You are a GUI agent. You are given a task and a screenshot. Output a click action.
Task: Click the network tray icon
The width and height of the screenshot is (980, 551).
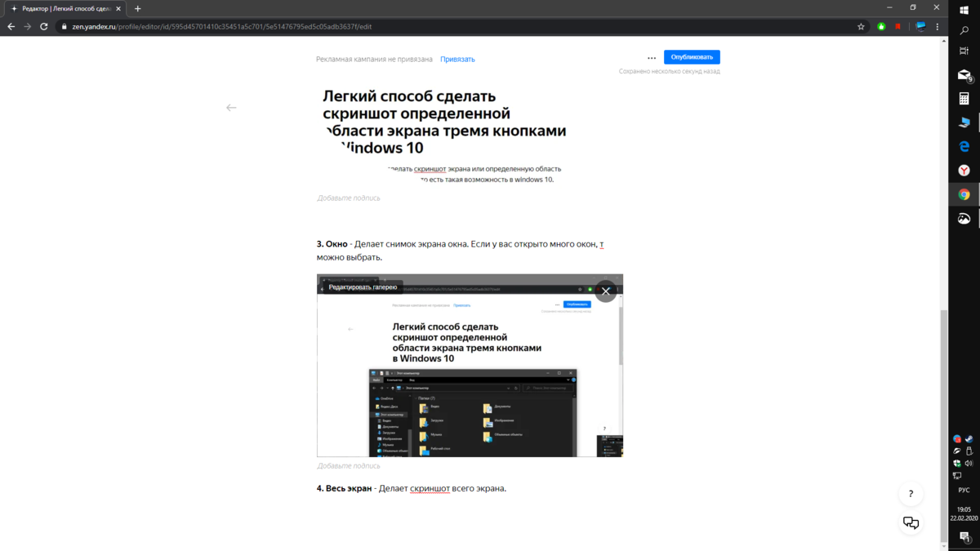coord(957,476)
